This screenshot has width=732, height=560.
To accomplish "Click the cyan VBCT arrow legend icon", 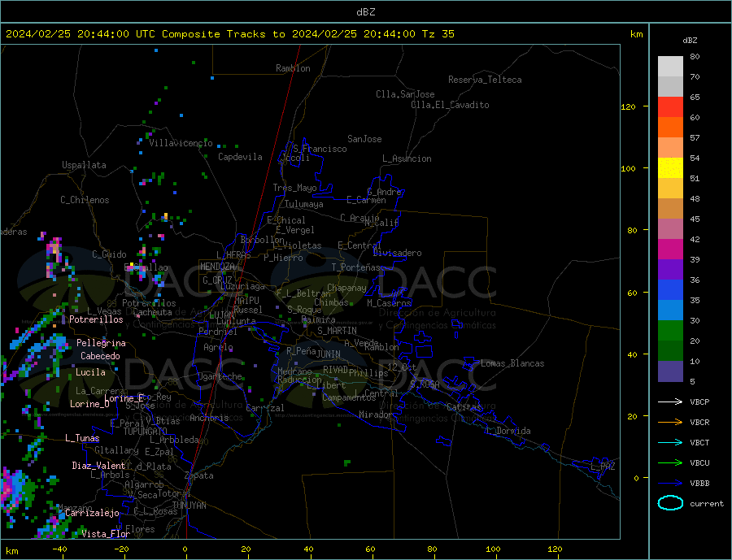I will (x=670, y=442).
